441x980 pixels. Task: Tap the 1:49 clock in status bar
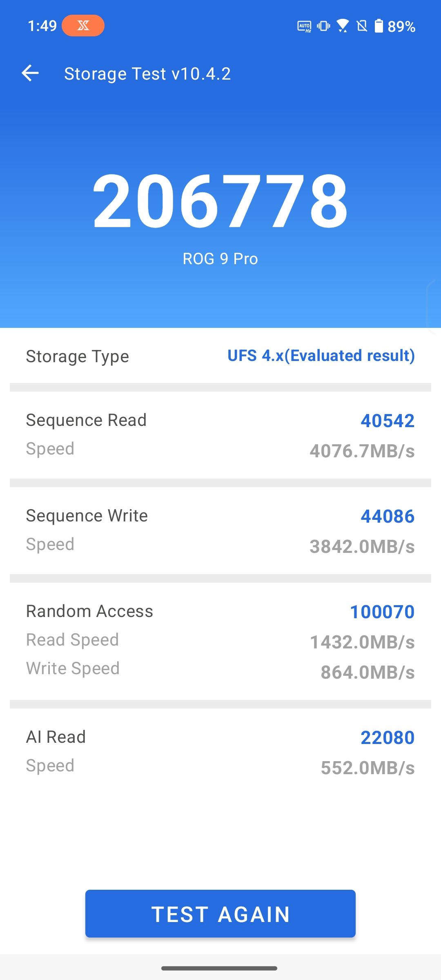pos(42,26)
